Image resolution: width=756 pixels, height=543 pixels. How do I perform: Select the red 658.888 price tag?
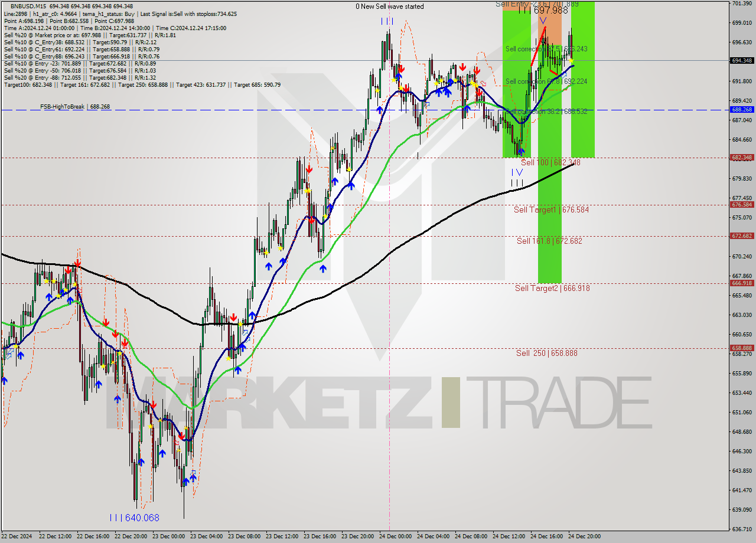[742, 348]
